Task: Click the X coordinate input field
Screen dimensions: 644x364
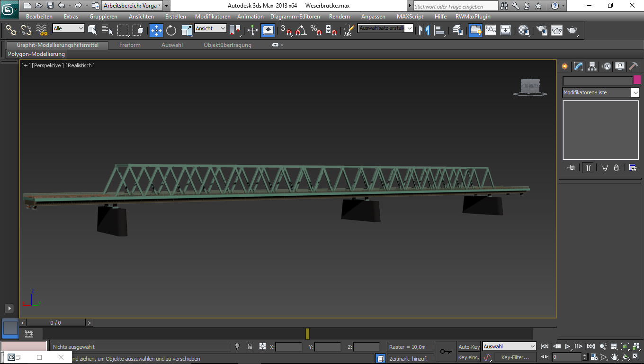Action: pos(288,347)
